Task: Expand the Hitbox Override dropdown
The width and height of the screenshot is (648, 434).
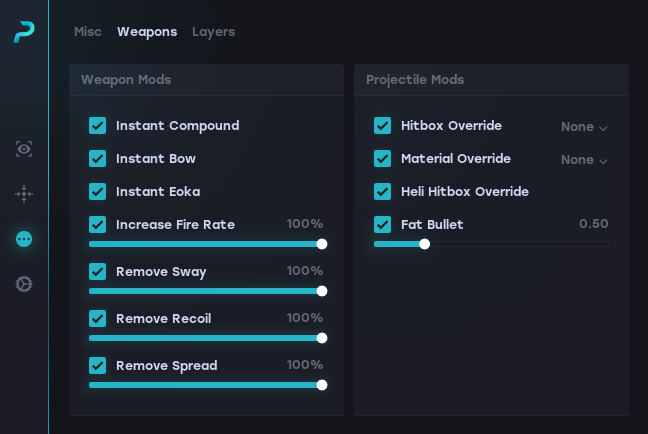Action: pos(584,127)
